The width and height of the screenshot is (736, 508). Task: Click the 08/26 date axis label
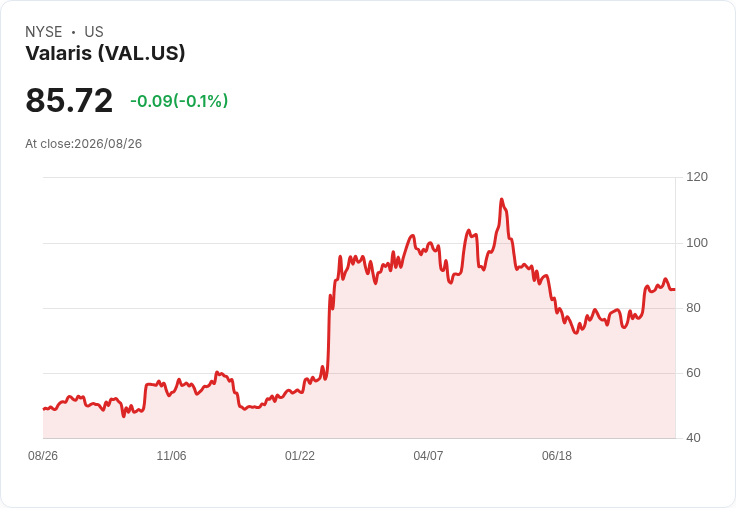43,455
